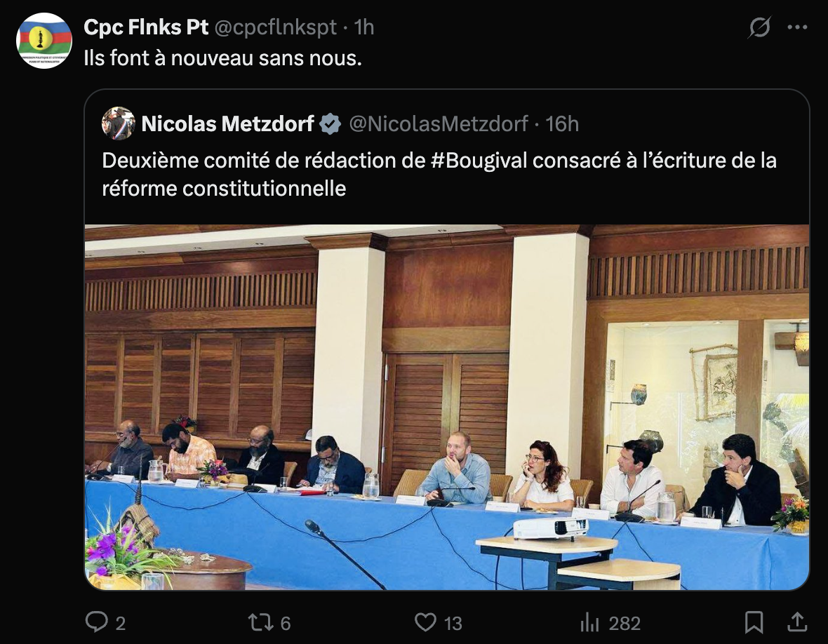The height and width of the screenshot is (644, 828).
Task: Like the post with the heart icon
Action: pyautogui.click(x=425, y=622)
